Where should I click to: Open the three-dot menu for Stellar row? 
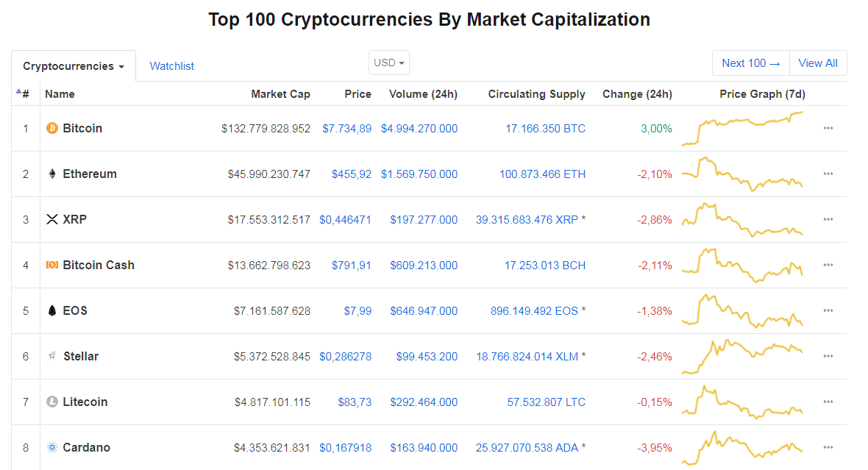click(828, 357)
